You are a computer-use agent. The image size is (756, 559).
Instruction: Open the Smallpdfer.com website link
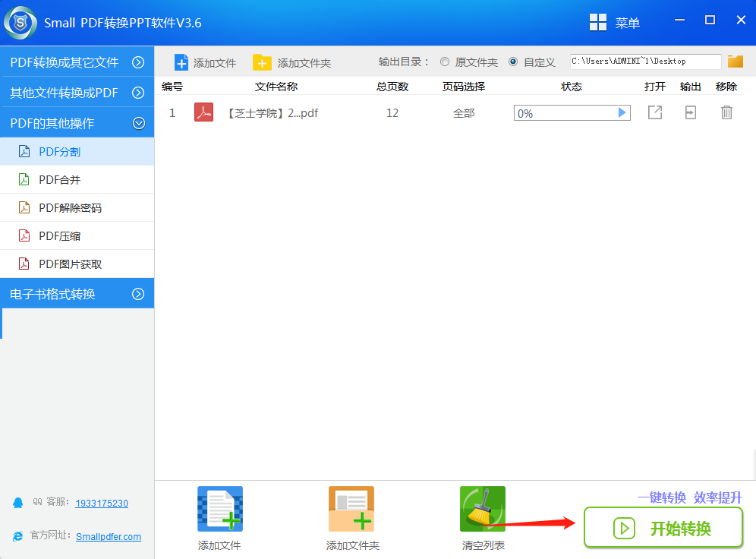(x=109, y=536)
